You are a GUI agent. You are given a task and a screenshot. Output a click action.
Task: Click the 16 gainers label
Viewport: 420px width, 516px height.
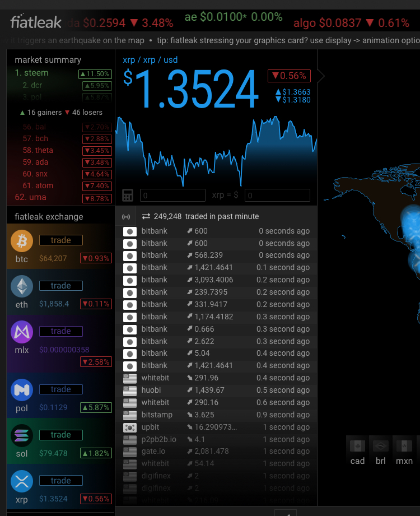[41, 113]
